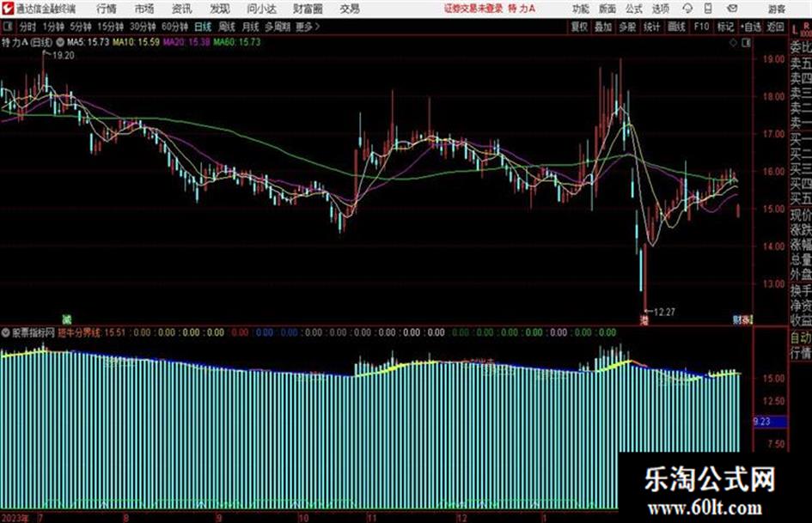Click the 2023年 label on time axis
This screenshot has width=812, height=523.
(15, 518)
